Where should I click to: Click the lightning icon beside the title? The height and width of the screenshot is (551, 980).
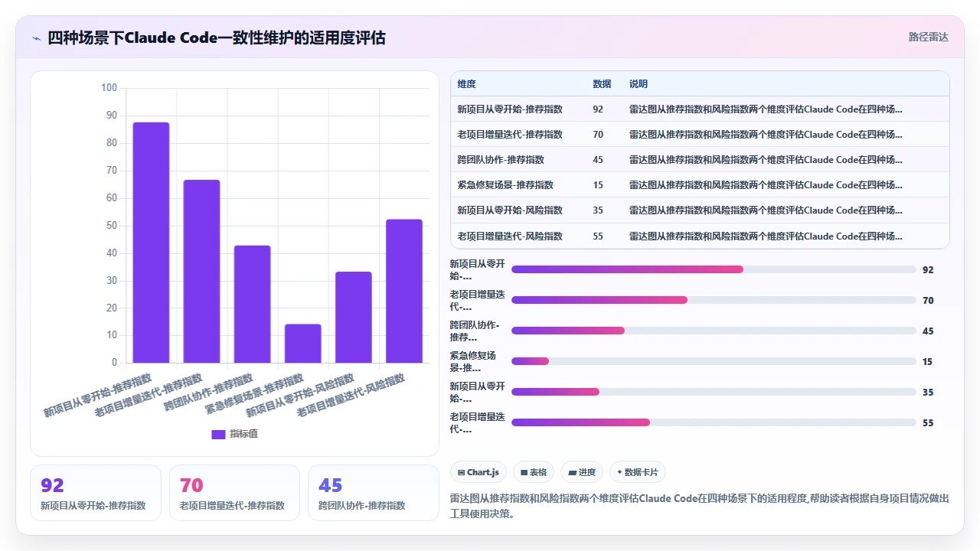pos(36,37)
